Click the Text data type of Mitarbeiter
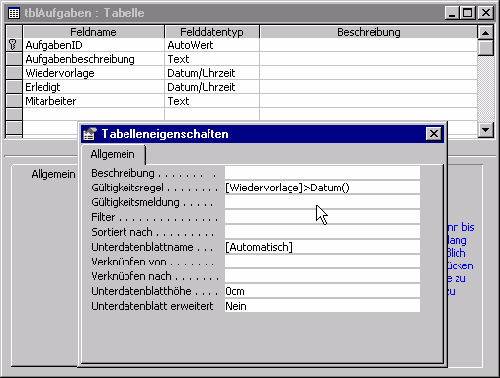500x378 pixels. [212, 101]
